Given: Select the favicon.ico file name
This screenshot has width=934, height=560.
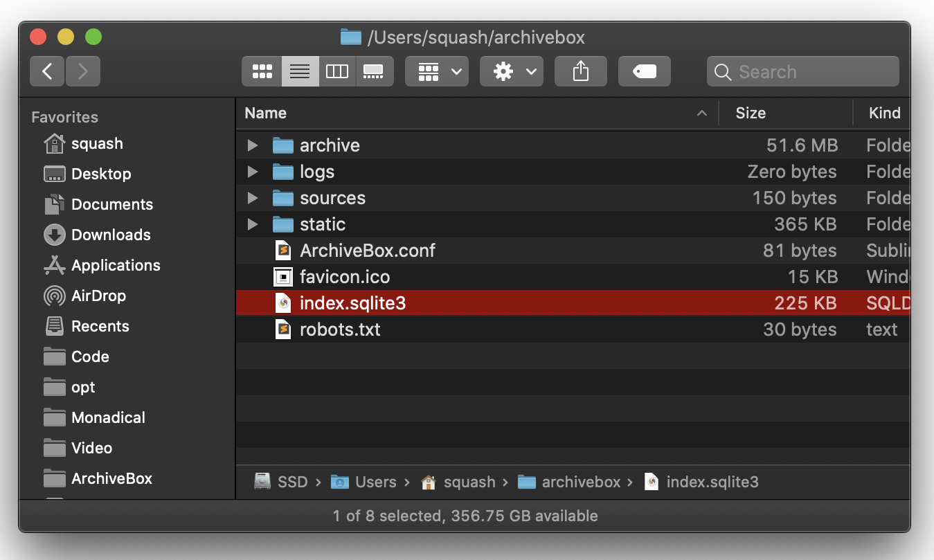Looking at the screenshot, I should 345,277.
